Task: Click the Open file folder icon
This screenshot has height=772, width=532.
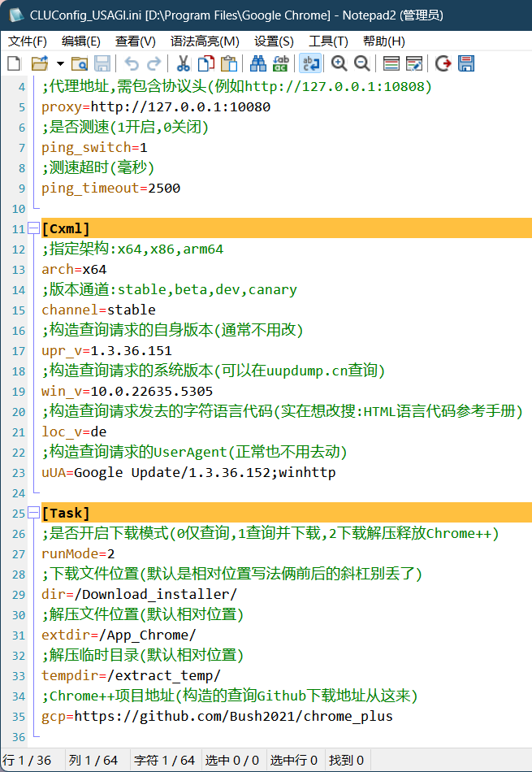Action: [x=38, y=63]
